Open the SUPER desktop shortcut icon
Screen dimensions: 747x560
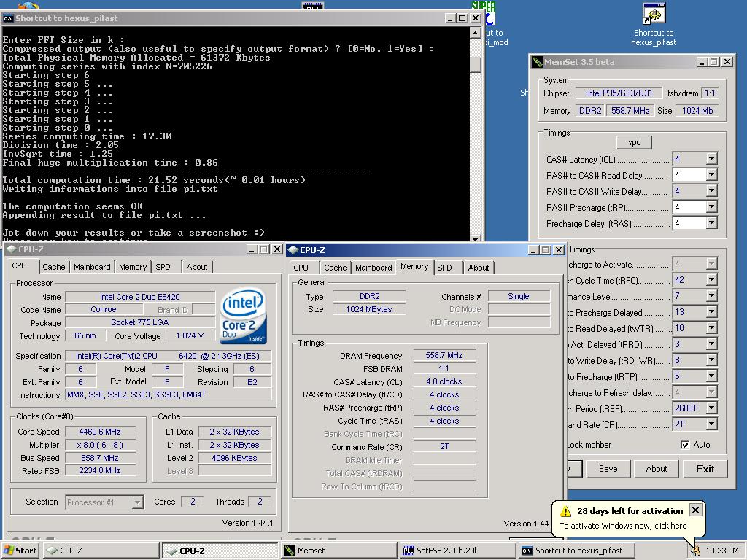click(x=484, y=13)
